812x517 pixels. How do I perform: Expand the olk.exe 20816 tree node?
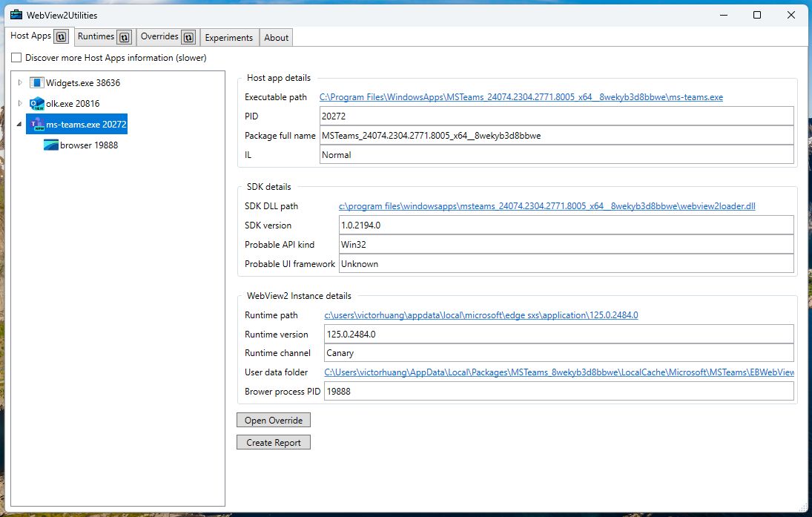[20, 103]
